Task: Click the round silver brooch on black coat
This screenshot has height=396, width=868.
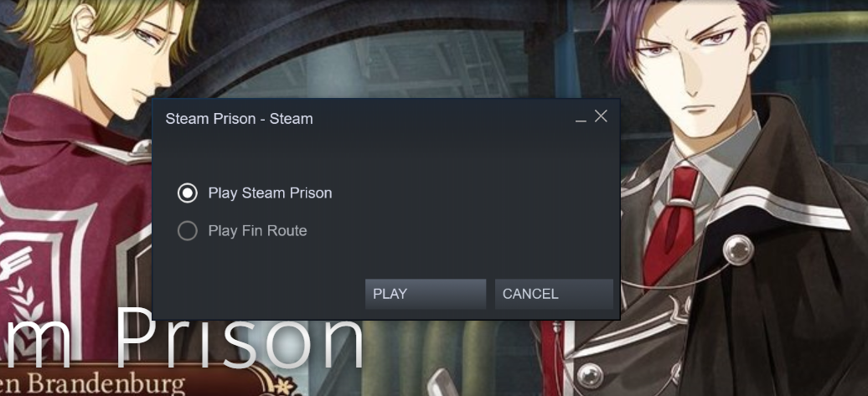Action: (x=739, y=249)
